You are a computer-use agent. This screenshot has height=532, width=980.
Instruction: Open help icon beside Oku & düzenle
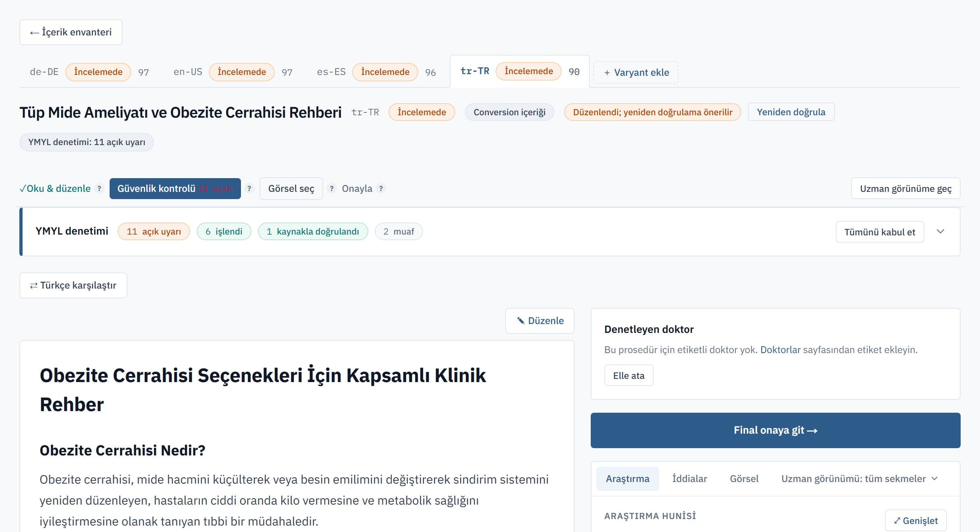(x=99, y=189)
